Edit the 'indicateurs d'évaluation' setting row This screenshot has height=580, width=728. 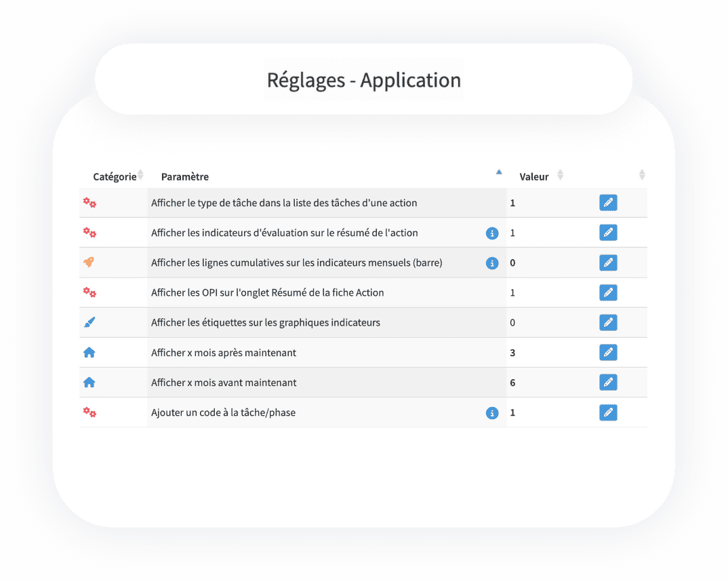[x=608, y=233]
